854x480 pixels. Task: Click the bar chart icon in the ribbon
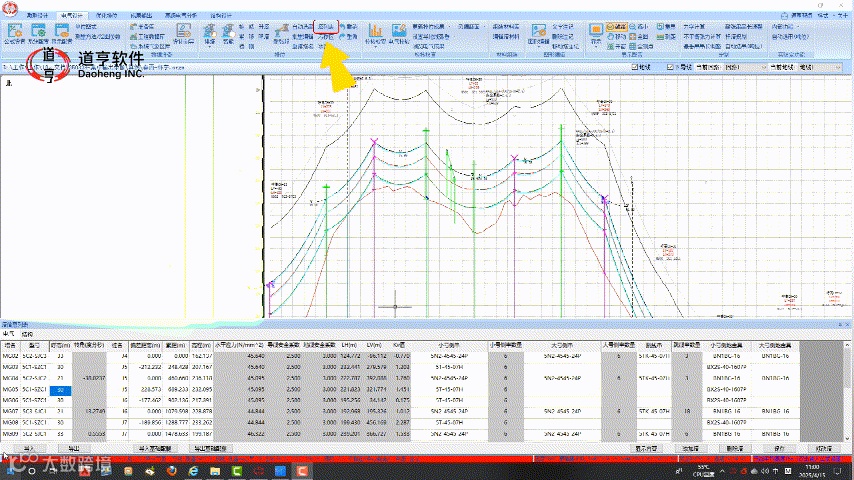pos(374,31)
